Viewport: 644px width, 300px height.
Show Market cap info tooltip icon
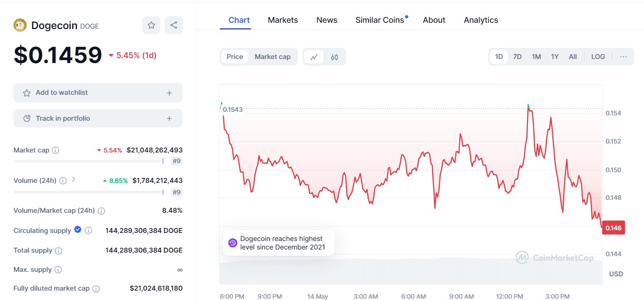[x=55, y=150]
